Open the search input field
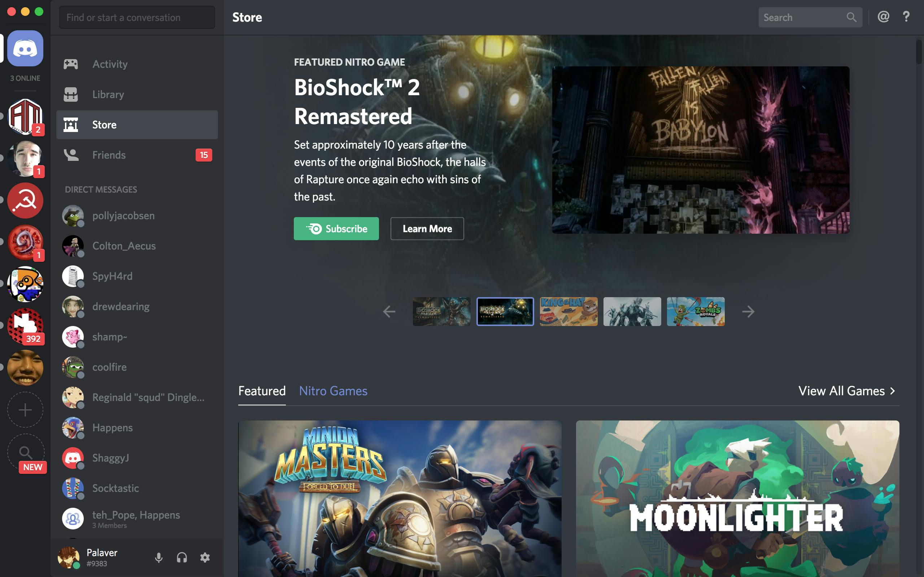Image resolution: width=924 pixels, height=577 pixels. click(x=807, y=17)
